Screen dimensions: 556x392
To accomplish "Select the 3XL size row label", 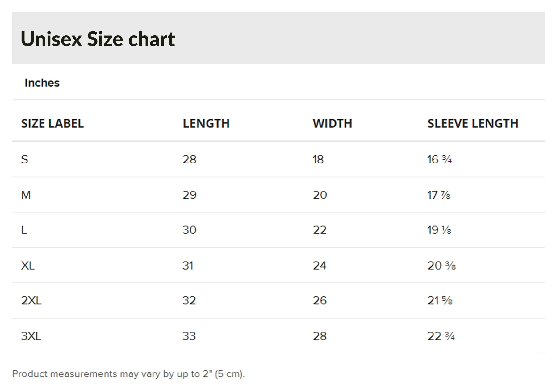I will click(x=31, y=336).
